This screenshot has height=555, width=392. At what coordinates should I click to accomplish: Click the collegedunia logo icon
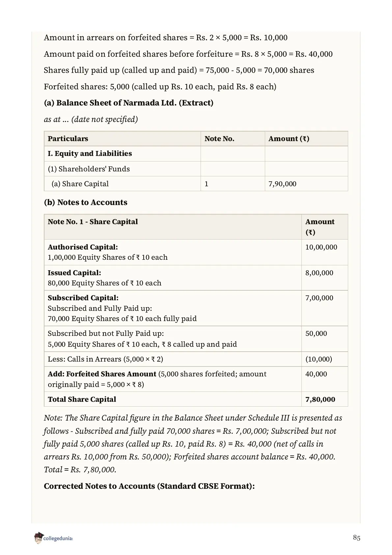tap(39, 538)
